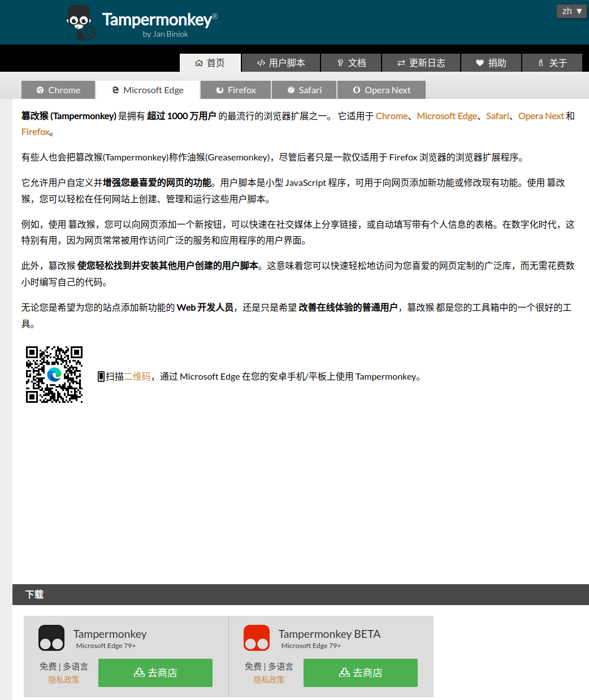The image size is (589, 700).
Task: Open the 用户脚本 tab
Action: click(x=281, y=63)
